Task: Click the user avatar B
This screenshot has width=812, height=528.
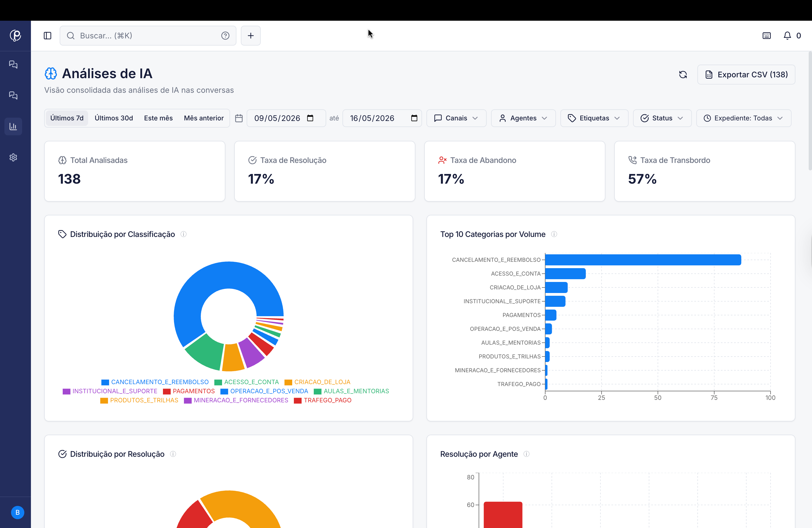Action: click(17, 512)
